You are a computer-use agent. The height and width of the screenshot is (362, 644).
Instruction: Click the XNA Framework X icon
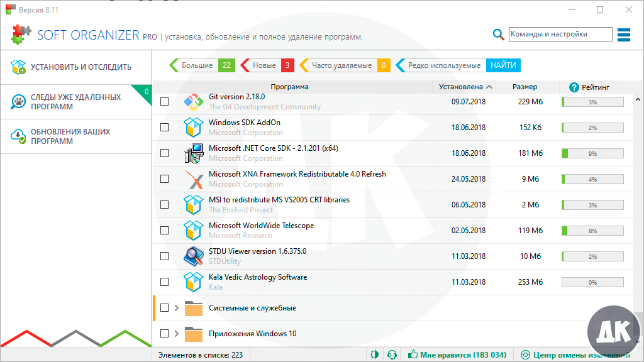click(194, 179)
